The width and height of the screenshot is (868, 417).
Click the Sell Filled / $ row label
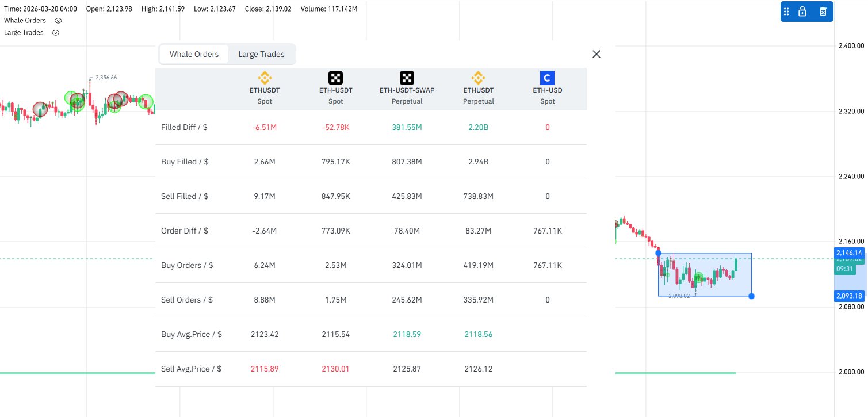pyautogui.click(x=185, y=196)
